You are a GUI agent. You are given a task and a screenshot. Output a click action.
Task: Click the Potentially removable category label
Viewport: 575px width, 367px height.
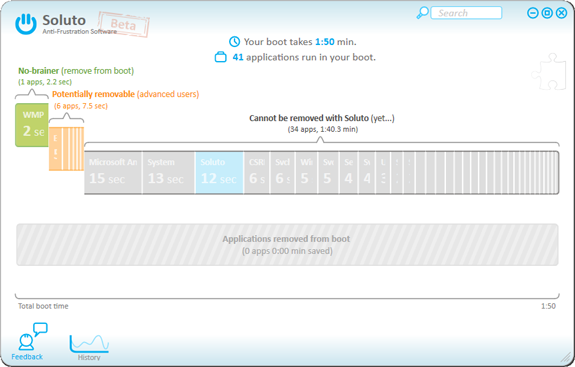coord(125,94)
